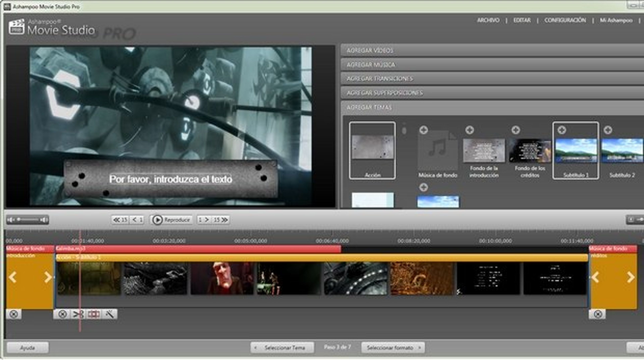Select the Subtítulo 1 thumbnail
This screenshot has height=360, width=644.
576,151
